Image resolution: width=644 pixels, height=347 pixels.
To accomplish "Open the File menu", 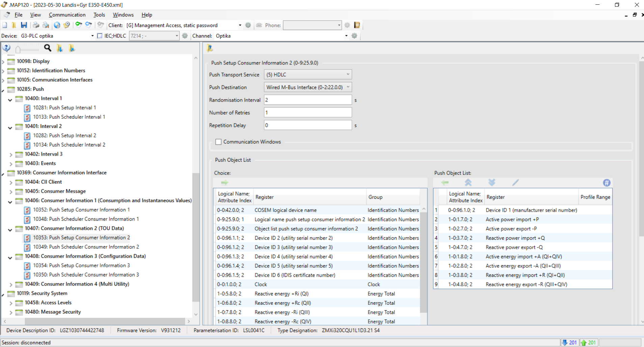I will (19, 15).
